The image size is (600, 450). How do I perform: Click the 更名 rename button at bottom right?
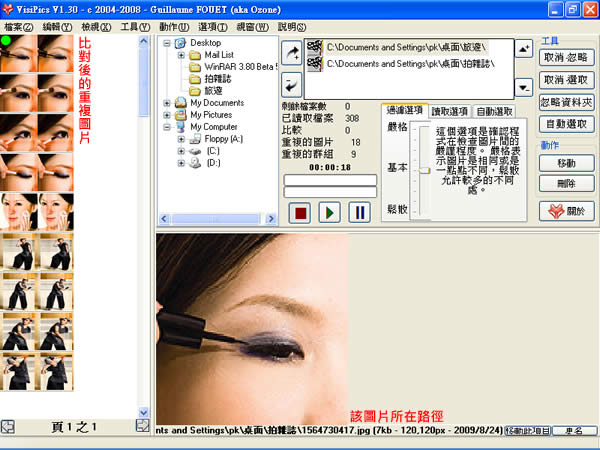click(574, 431)
